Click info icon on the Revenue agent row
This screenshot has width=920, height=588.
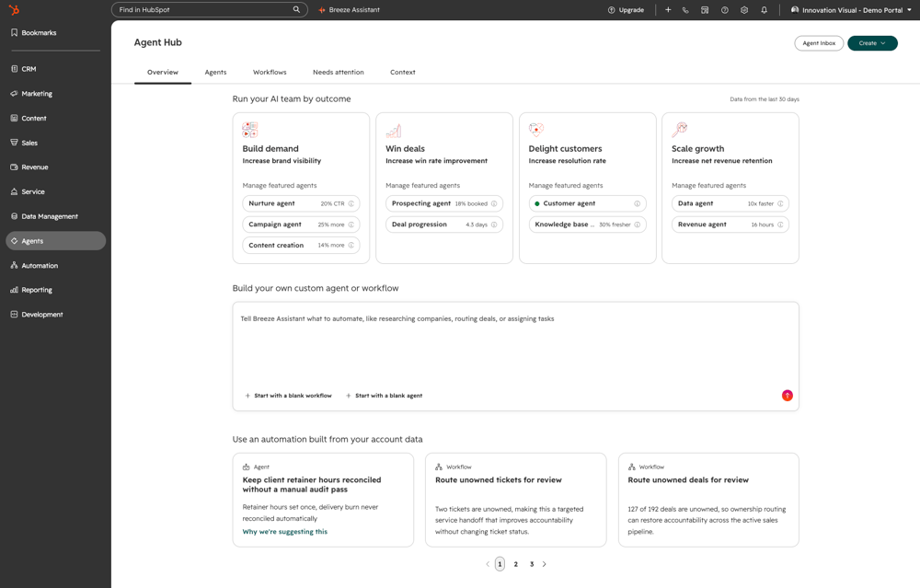coord(780,225)
